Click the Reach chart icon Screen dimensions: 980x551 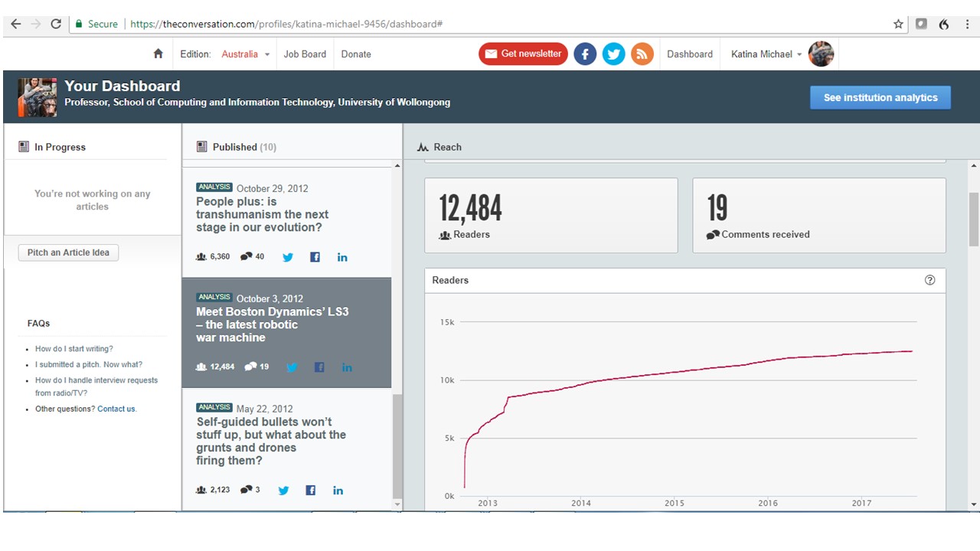pos(423,147)
